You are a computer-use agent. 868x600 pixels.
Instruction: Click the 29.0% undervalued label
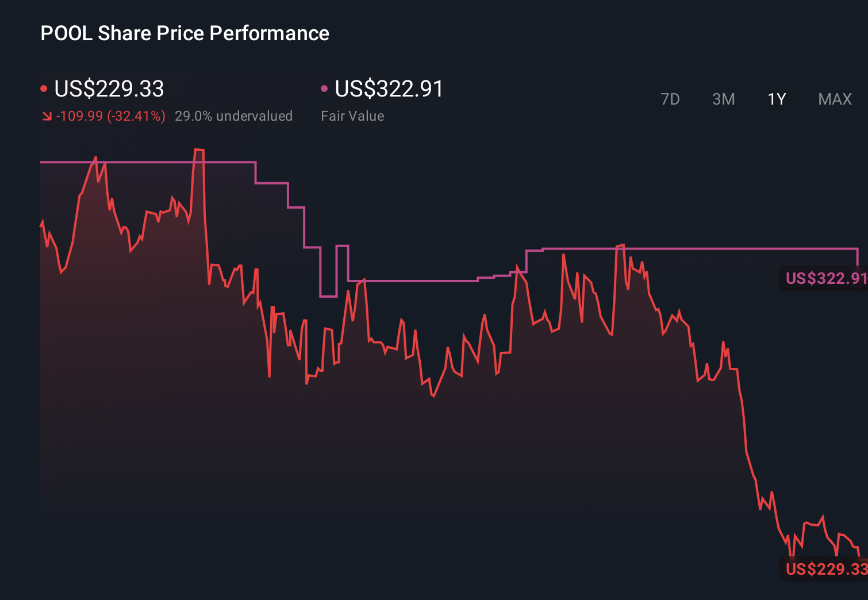234,116
